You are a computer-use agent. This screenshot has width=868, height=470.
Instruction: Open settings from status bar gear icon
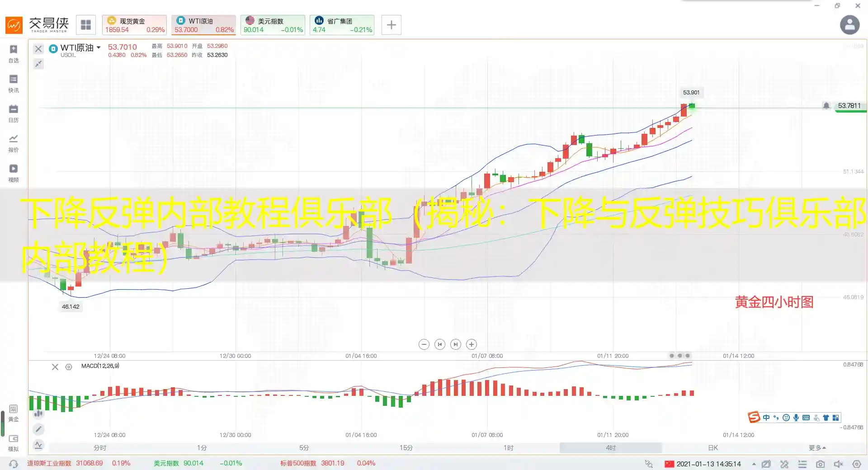(x=857, y=464)
